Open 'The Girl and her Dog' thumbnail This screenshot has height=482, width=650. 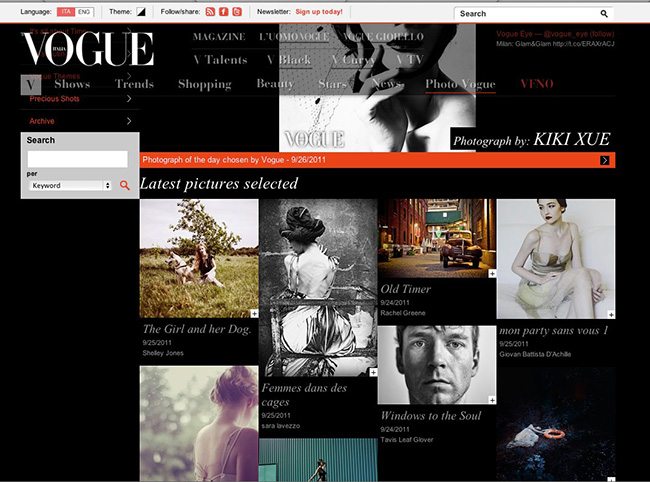[199, 258]
